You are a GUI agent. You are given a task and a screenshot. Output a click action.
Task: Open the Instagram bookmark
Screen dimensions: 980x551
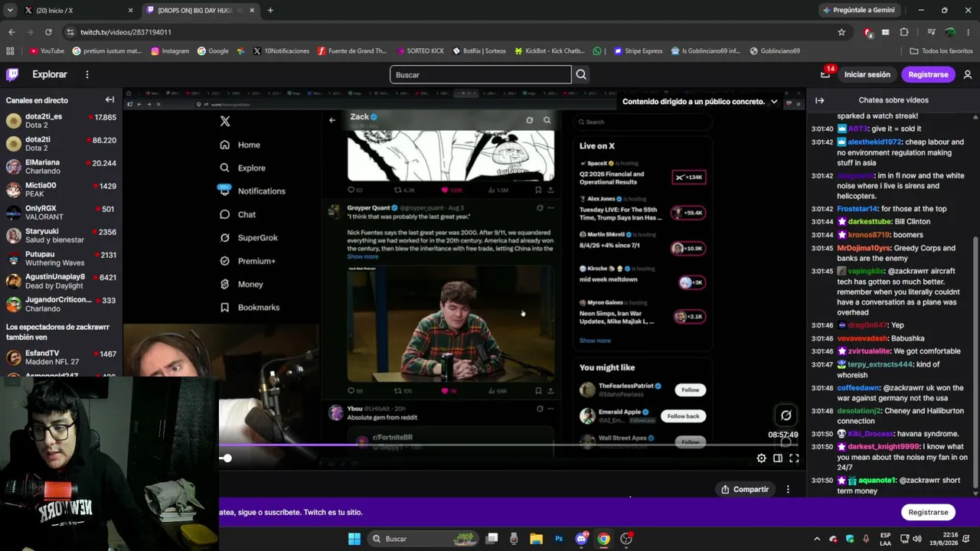(170, 51)
